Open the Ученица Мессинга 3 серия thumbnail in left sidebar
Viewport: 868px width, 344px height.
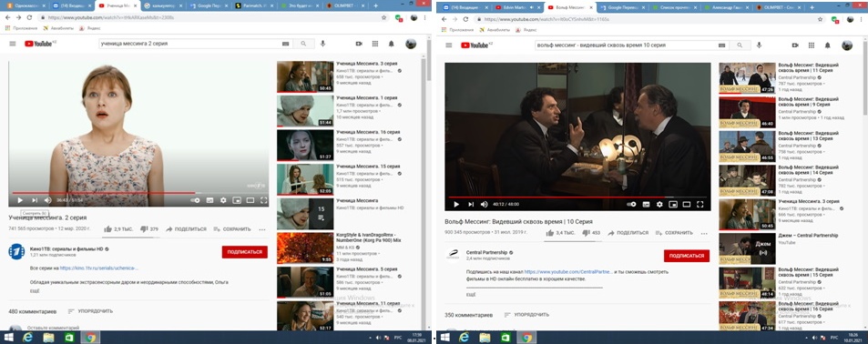[305, 76]
